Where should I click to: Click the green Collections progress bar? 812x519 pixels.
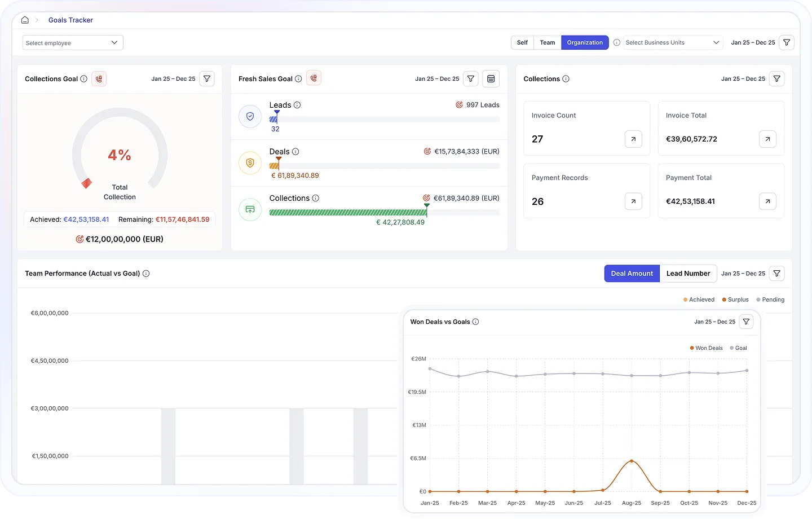(348, 213)
